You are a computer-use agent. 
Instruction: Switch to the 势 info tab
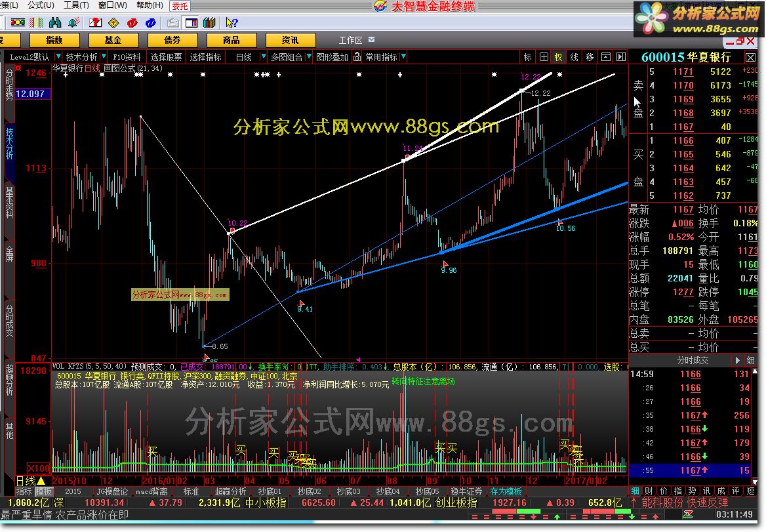[693, 491]
